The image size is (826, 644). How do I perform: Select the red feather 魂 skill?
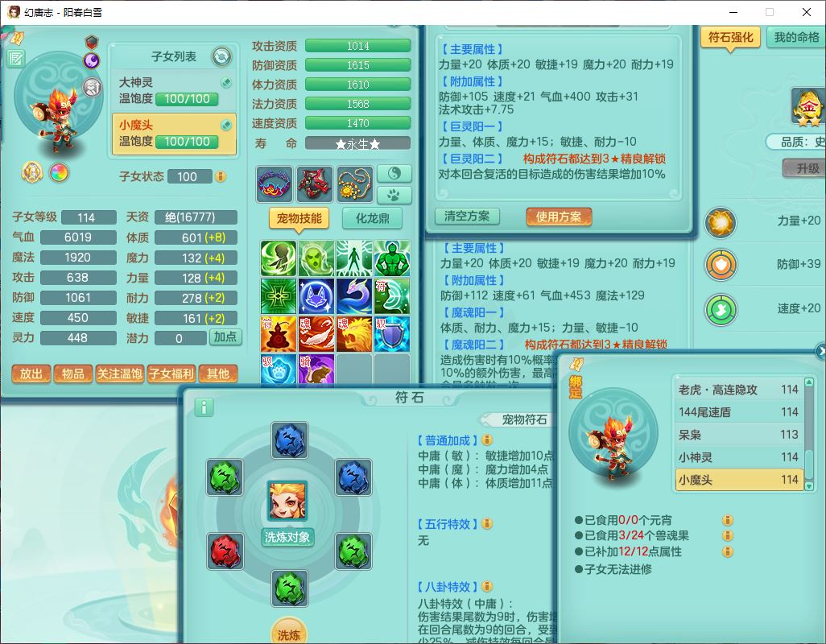pyautogui.click(x=316, y=334)
